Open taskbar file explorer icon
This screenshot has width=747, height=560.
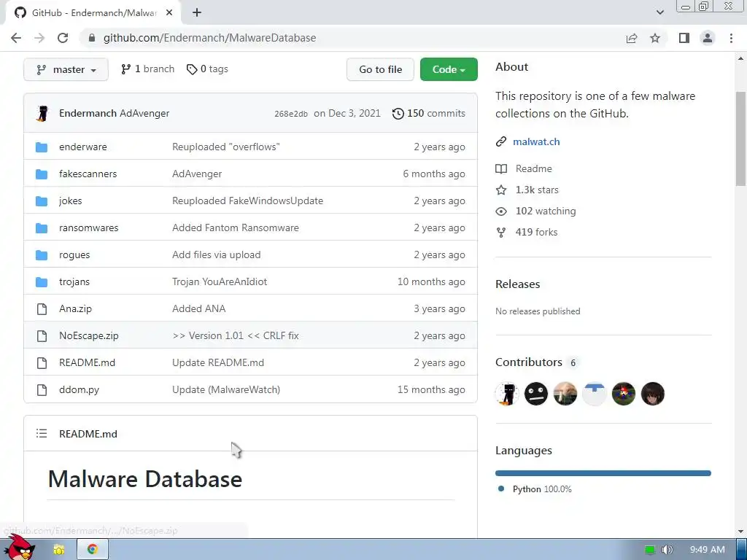pos(59,550)
